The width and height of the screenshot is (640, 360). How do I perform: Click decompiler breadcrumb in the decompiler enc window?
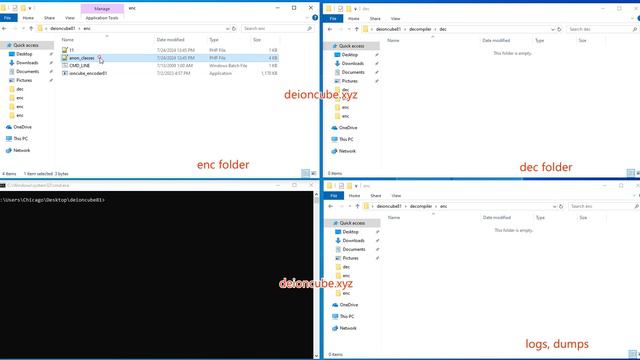click(x=421, y=207)
